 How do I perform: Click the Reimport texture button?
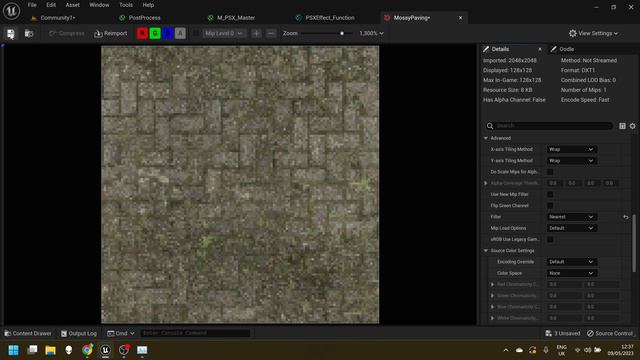click(x=111, y=33)
